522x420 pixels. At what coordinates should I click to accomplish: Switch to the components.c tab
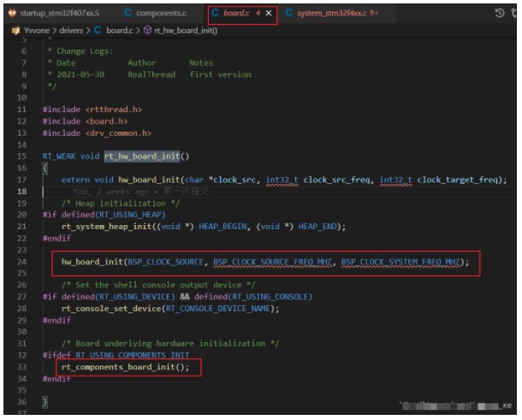click(x=161, y=14)
